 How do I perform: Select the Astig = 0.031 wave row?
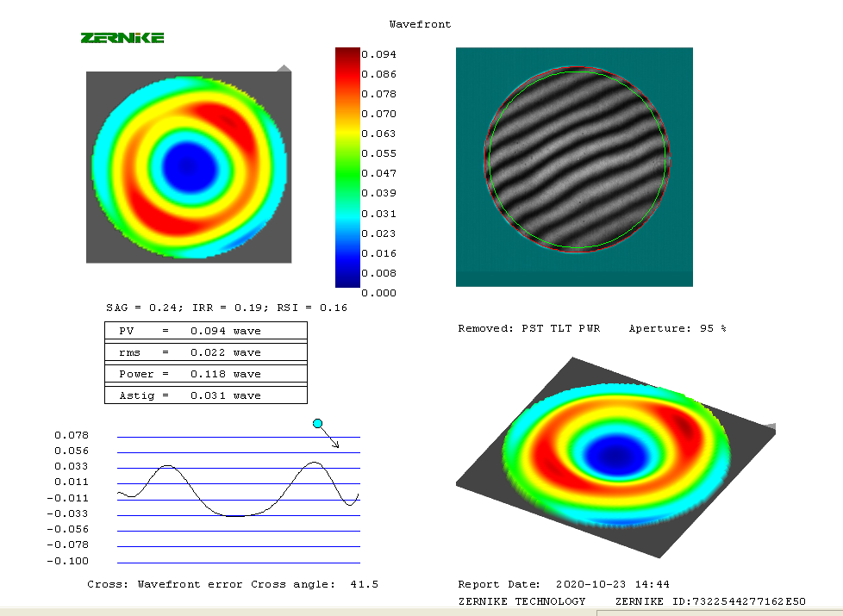(x=205, y=395)
